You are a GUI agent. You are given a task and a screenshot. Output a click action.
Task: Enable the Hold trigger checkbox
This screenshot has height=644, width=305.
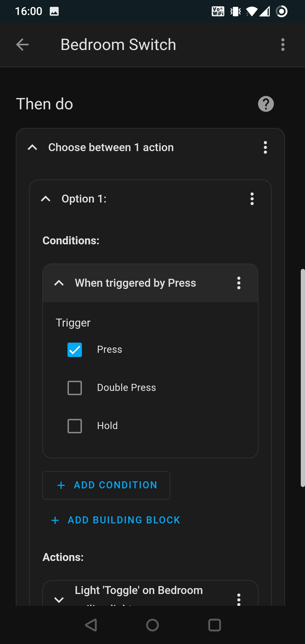[75, 426]
